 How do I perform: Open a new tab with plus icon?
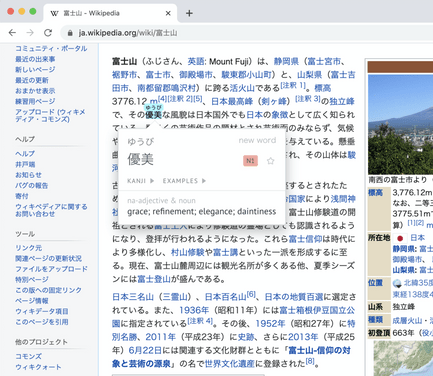[189, 13]
